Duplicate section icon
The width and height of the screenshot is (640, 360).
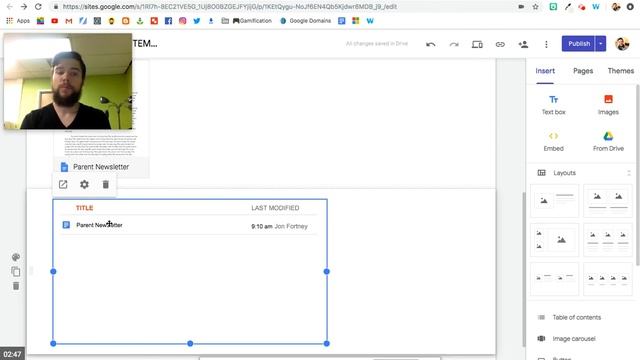coord(16,272)
